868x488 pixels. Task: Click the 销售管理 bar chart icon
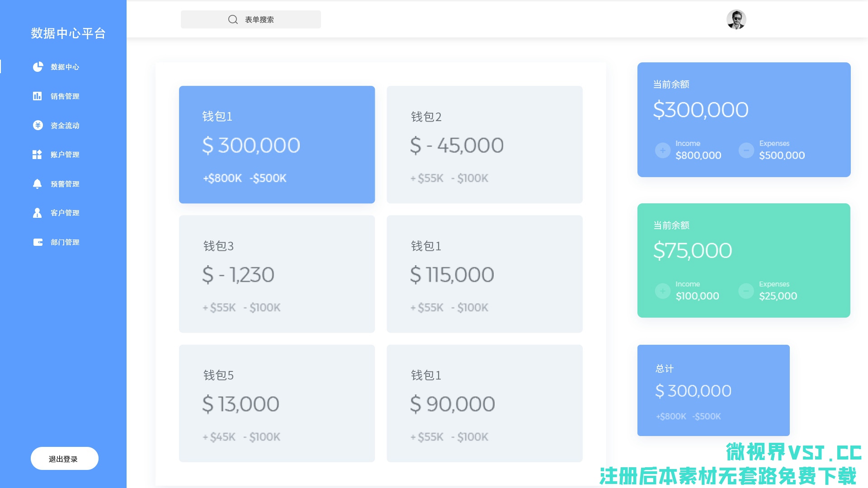coord(38,96)
